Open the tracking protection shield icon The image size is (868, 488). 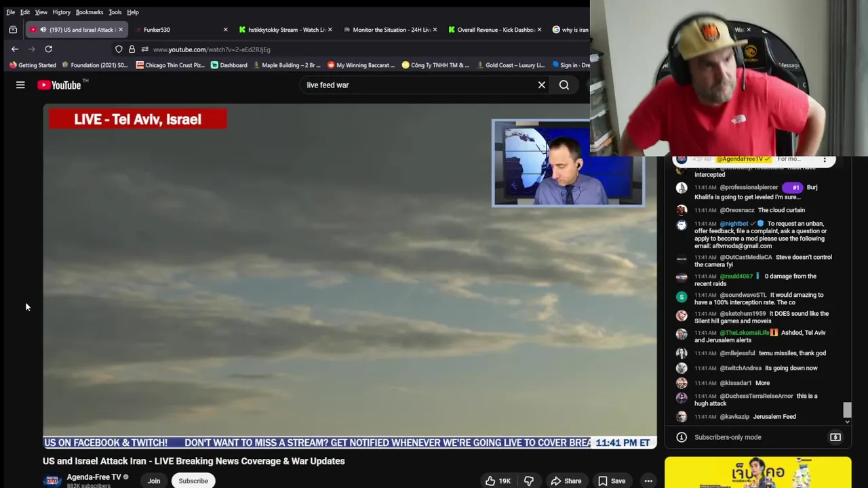click(119, 49)
